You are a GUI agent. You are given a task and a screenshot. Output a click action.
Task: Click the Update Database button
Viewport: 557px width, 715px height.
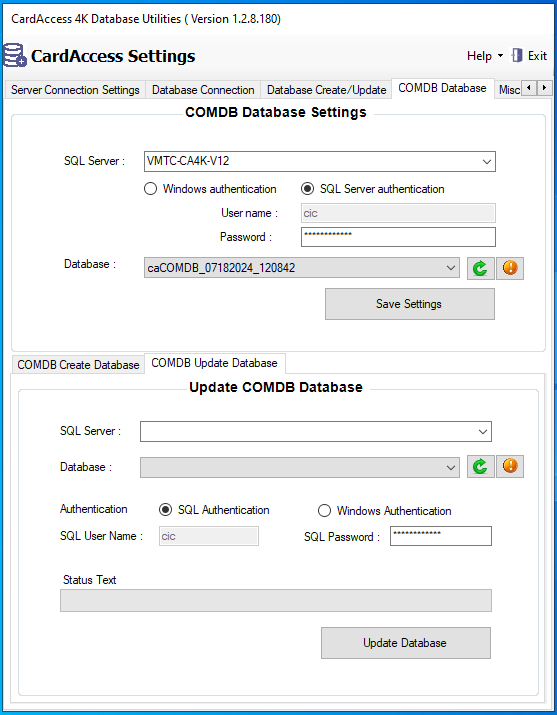406,643
